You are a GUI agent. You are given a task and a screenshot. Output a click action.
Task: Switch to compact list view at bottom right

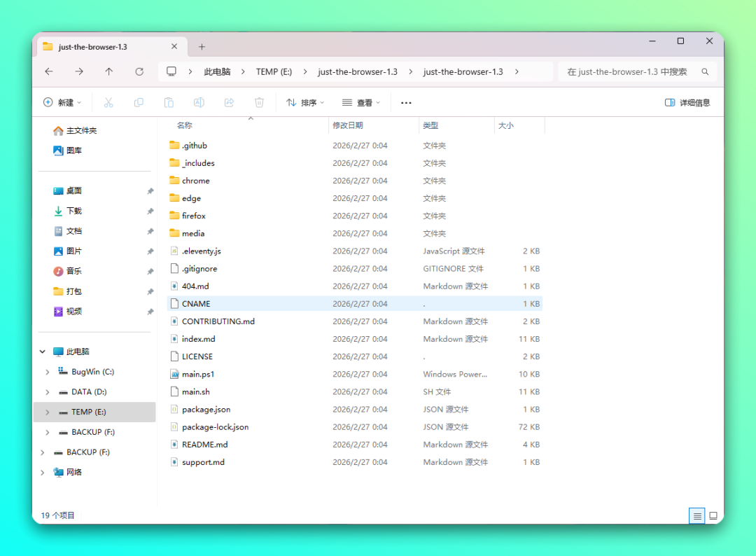[x=696, y=515]
